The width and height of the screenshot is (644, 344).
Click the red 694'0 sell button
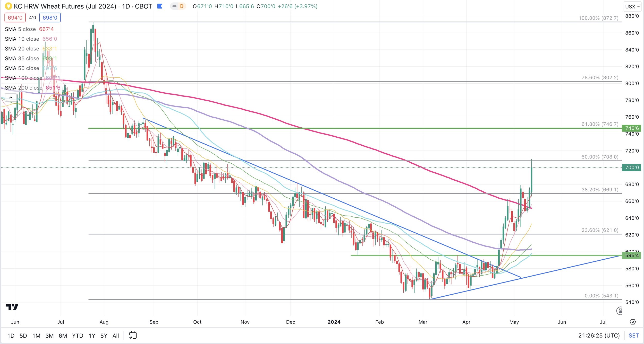tap(15, 18)
